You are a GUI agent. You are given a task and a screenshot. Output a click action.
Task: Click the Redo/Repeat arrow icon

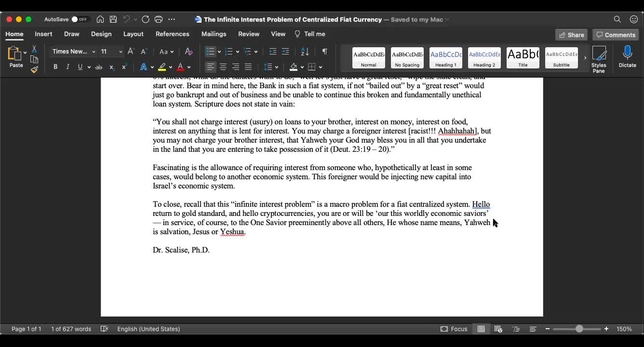click(x=146, y=19)
